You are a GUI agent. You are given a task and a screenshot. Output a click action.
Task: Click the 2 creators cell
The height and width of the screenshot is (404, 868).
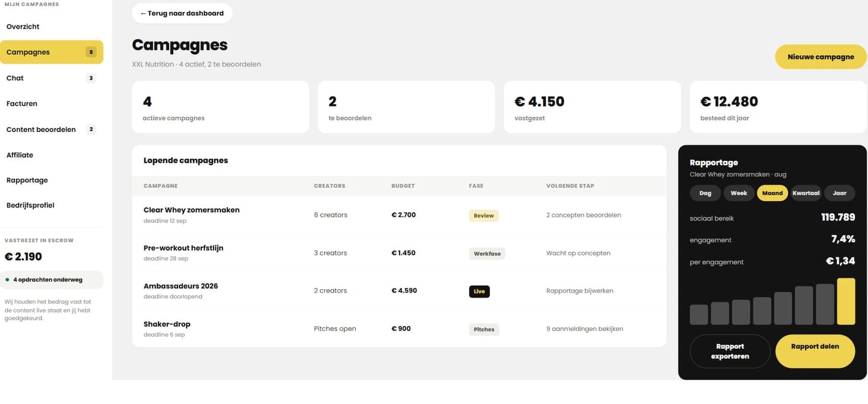[331, 291]
